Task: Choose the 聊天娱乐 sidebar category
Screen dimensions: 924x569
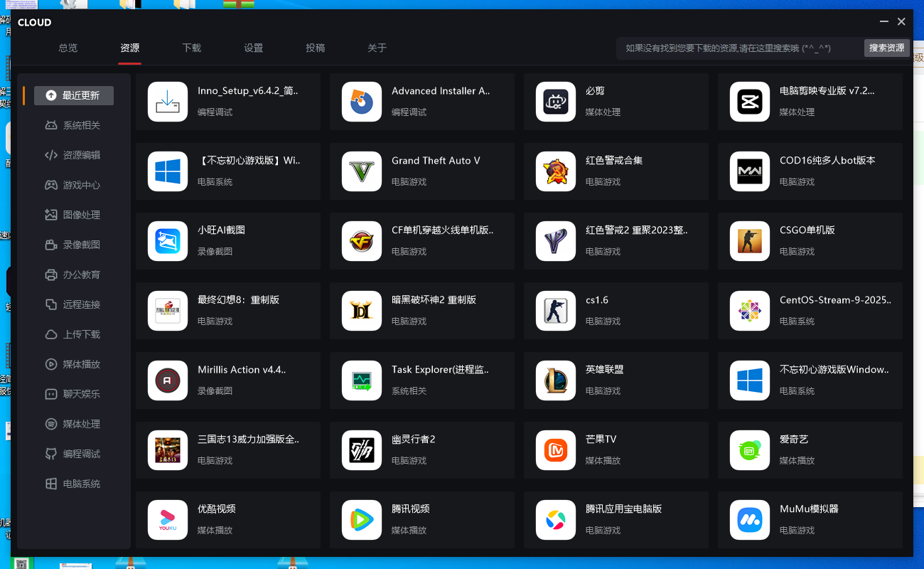Action: point(74,394)
